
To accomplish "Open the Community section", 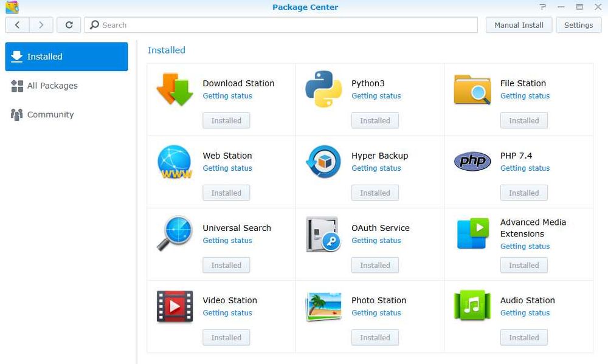I will pyautogui.click(x=66, y=114).
